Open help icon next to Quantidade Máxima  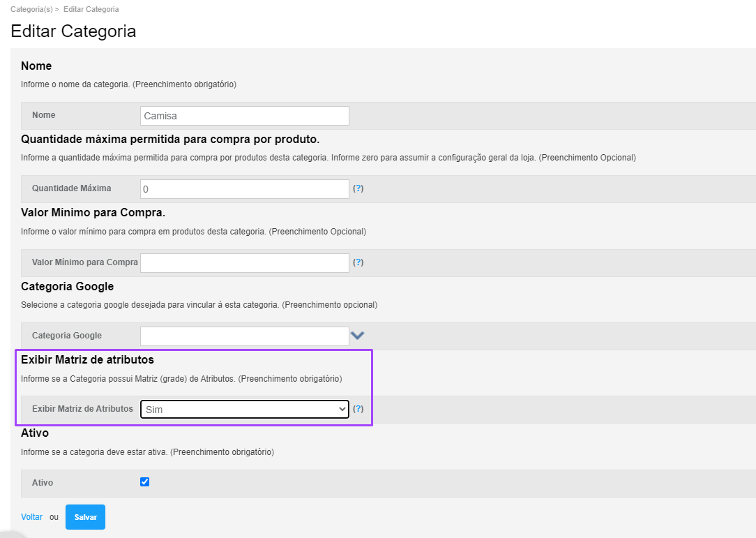coord(358,188)
